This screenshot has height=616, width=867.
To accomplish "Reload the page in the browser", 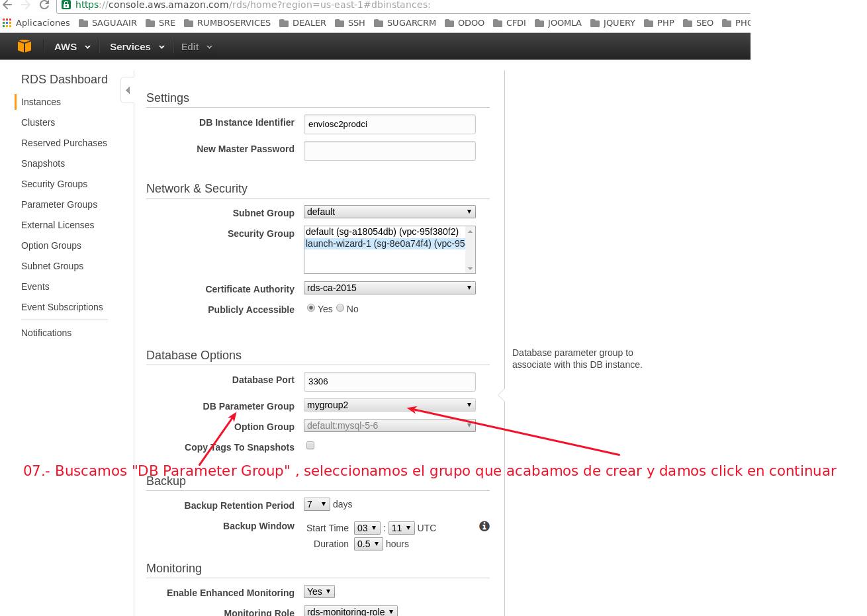I will coord(44,5).
